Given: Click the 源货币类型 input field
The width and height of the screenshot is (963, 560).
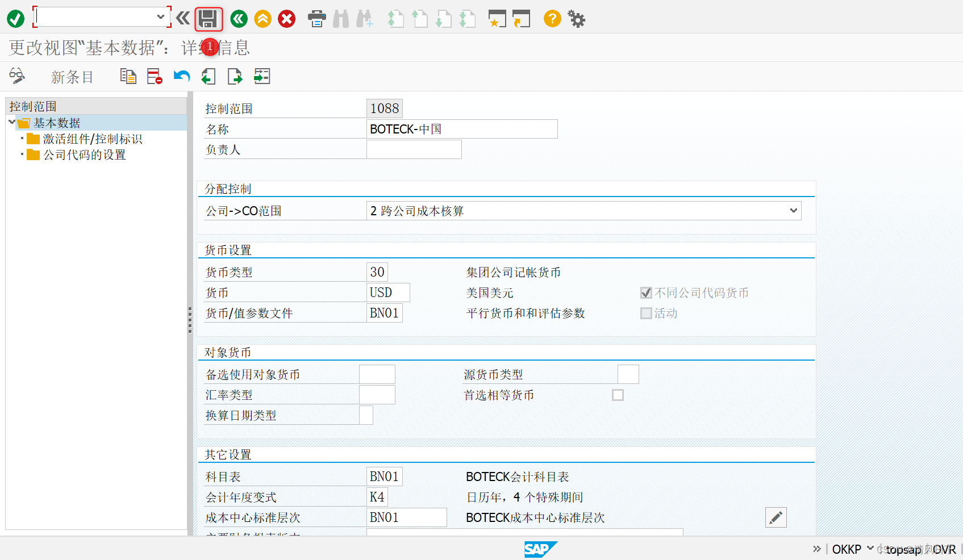Looking at the screenshot, I should tap(628, 374).
